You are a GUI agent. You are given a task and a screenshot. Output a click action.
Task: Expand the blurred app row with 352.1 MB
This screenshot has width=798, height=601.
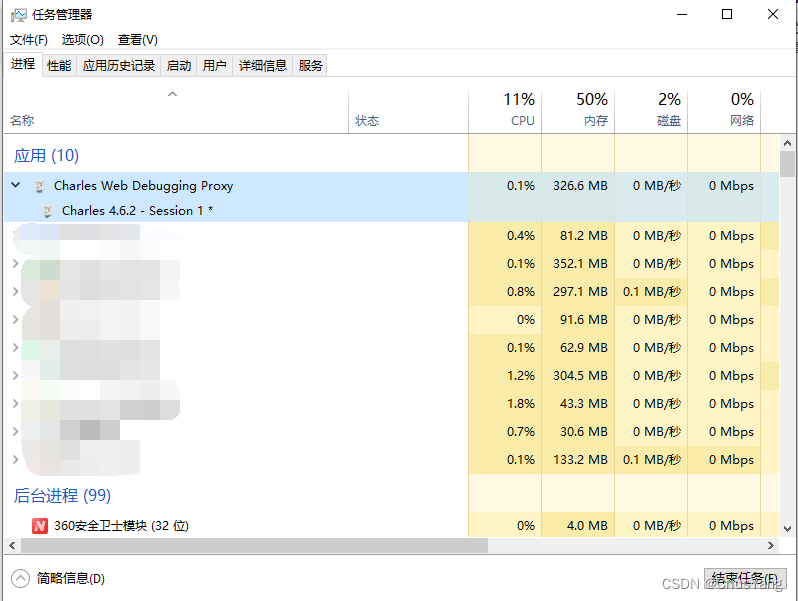[15, 264]
